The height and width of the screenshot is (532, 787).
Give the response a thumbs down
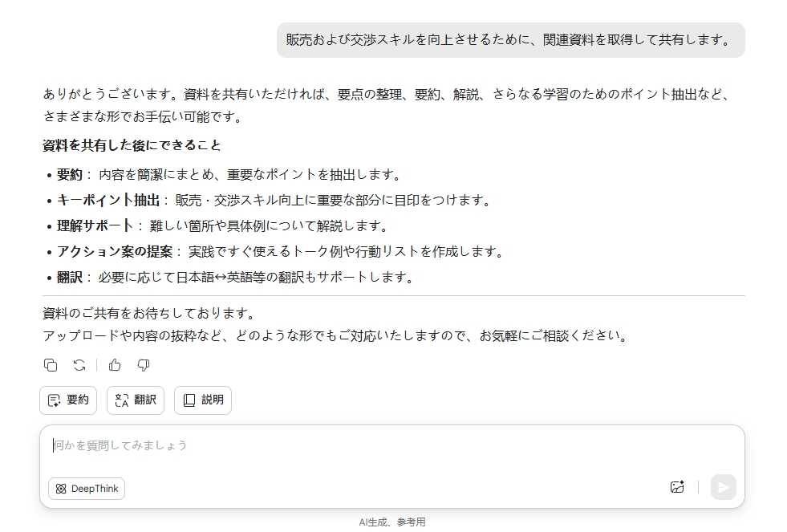point(144,365)
